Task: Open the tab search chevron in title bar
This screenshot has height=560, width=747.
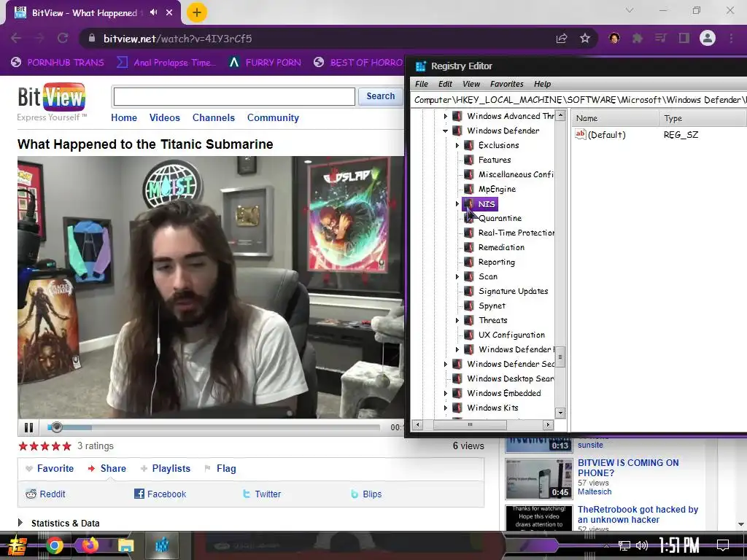Action: coord(630,10)
